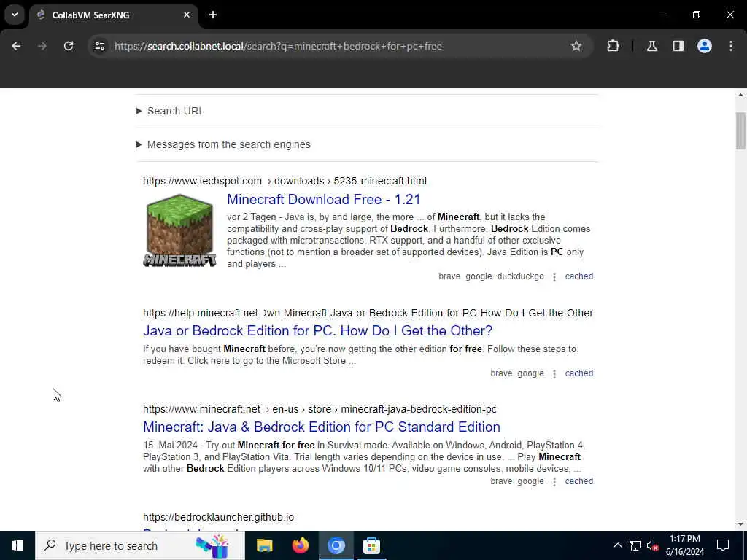
Task: Open the Extensions puzzle icon
Action: click(613, 46)
